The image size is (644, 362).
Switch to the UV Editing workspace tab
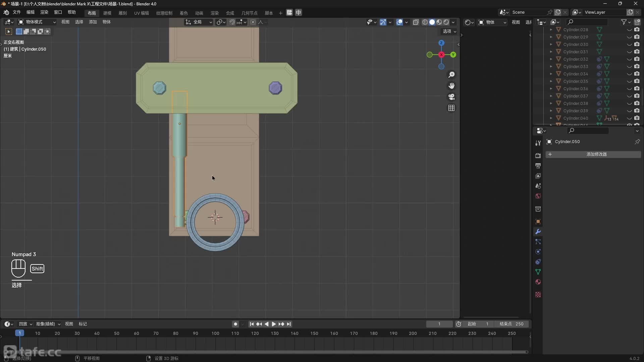[142, 13]
